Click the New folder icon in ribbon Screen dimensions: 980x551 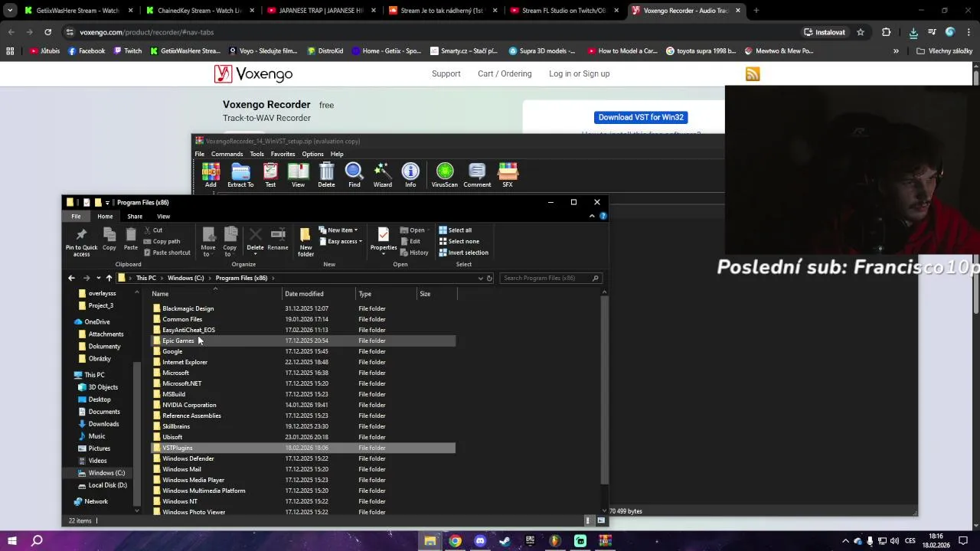[x=305, y=241]
